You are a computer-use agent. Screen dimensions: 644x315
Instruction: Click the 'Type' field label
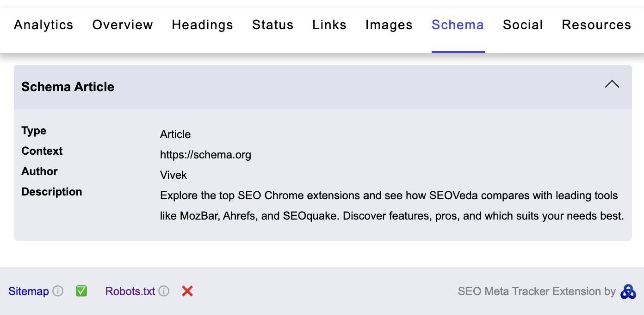[x=34, y=131]
